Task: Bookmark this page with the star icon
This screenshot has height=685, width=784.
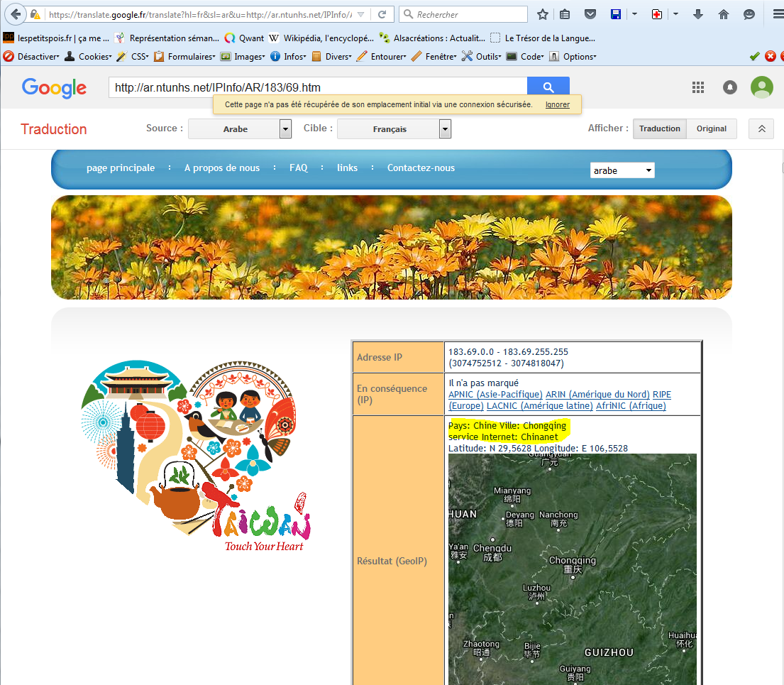Action: click(x=543, y=14)
